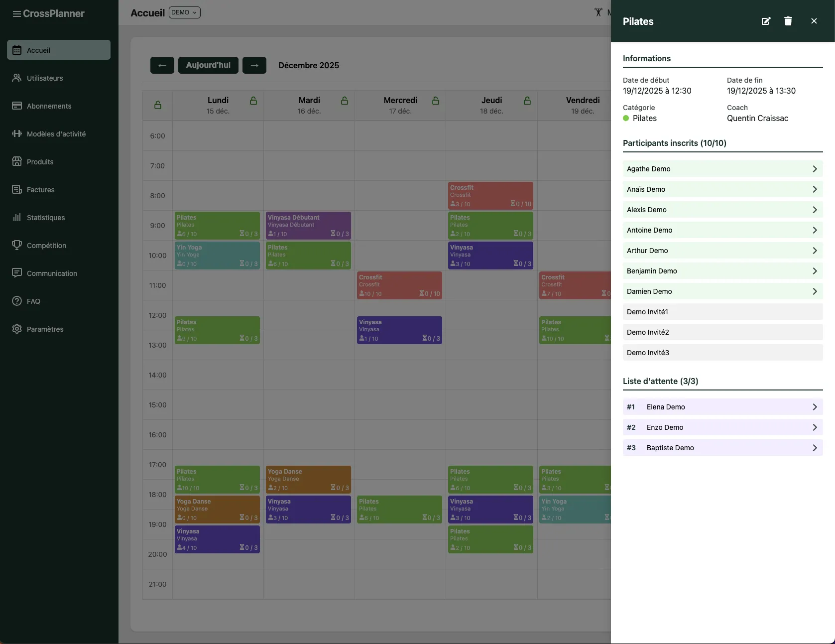Viewport: 835px width, 644px height.
Task: Open the Factures page
Action: point(40,190)
